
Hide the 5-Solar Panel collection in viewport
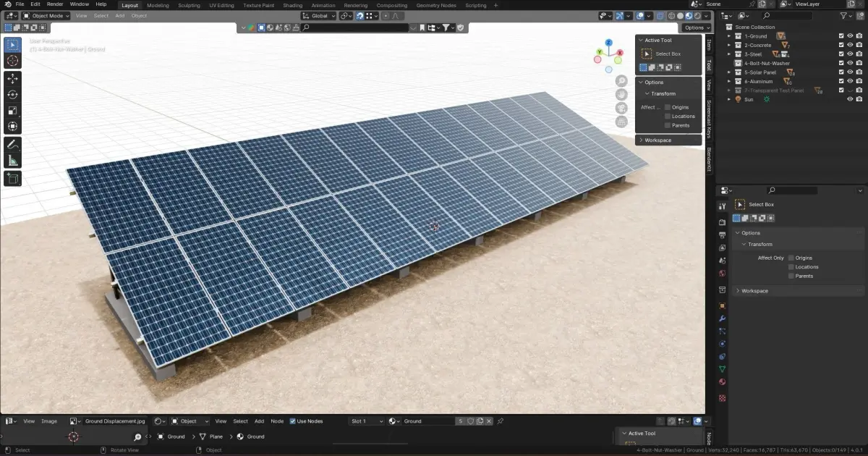[x=851, y=72]
